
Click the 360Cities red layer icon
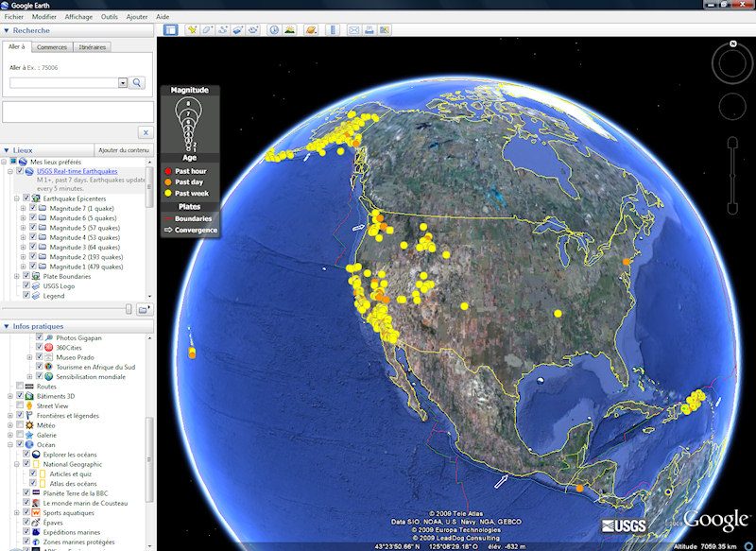[x=49, y=348]
